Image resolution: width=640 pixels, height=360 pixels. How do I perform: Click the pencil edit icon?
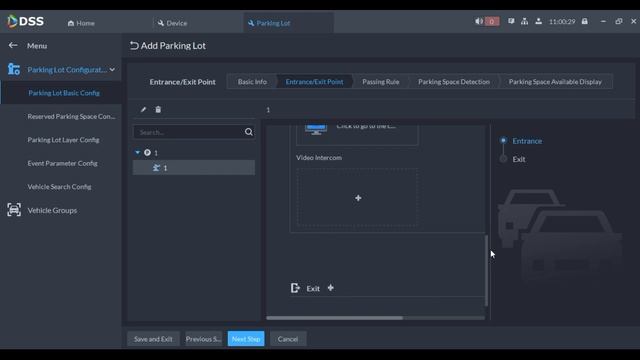pyautogui.click(x=143, y=109)
